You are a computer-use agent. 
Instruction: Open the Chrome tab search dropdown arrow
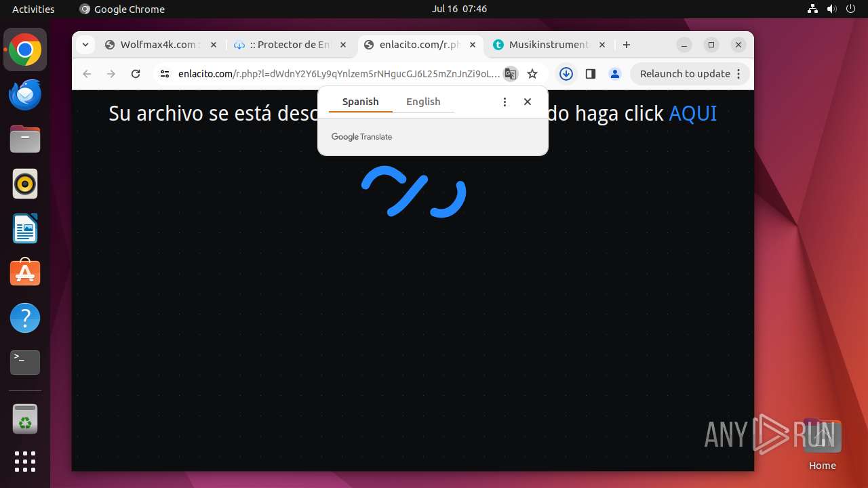coord(85,45)
